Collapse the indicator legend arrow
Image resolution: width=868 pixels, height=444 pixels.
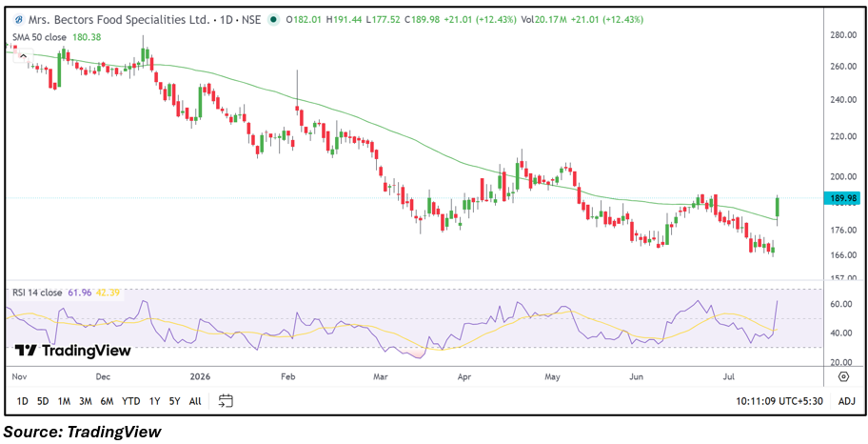pos(23,55)
